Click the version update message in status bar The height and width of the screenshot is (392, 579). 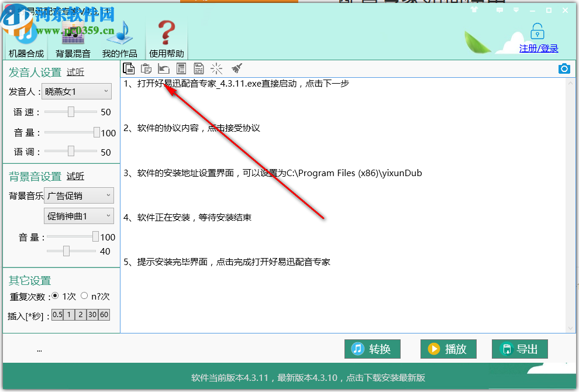[308, 377]
